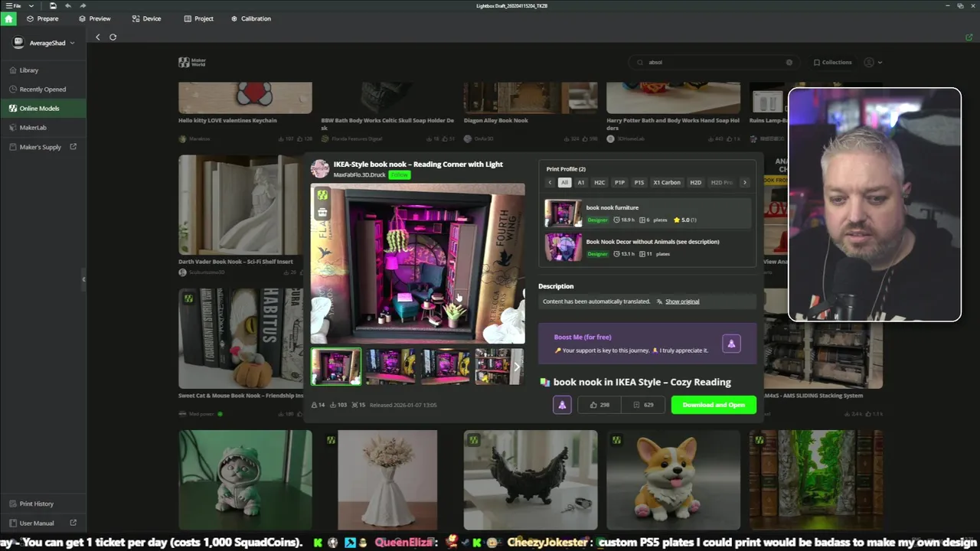This screenshot has width=980, height=551.
Task: Bookmark the model showing 629 saves
Action: coord(644,405)
